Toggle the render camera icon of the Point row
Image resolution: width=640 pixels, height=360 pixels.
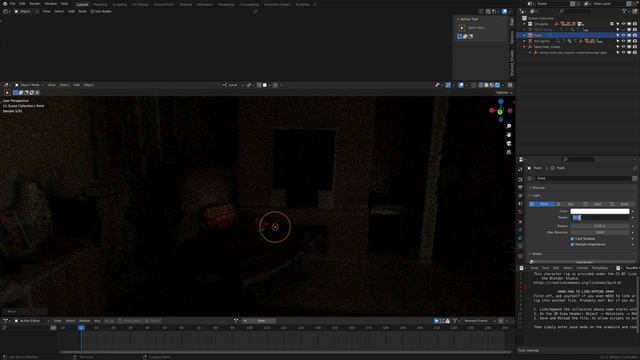point(635,36)
